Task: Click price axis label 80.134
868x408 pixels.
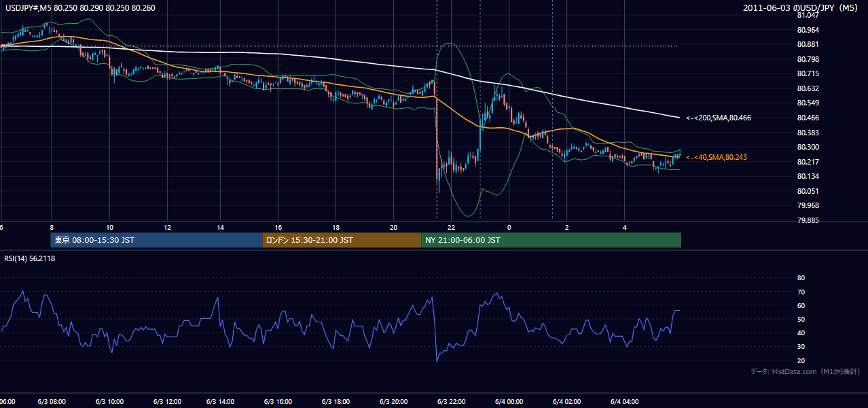Action: [x=807, y=176]
